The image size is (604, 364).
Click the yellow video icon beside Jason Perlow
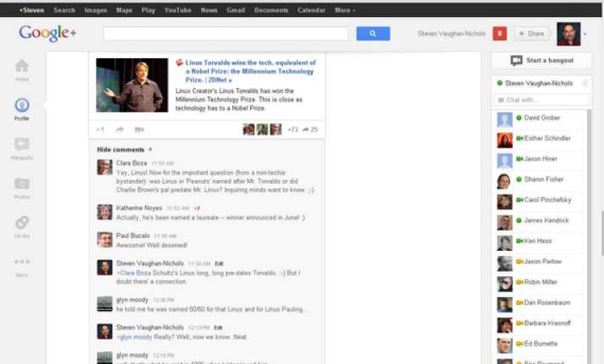point(520,262)
